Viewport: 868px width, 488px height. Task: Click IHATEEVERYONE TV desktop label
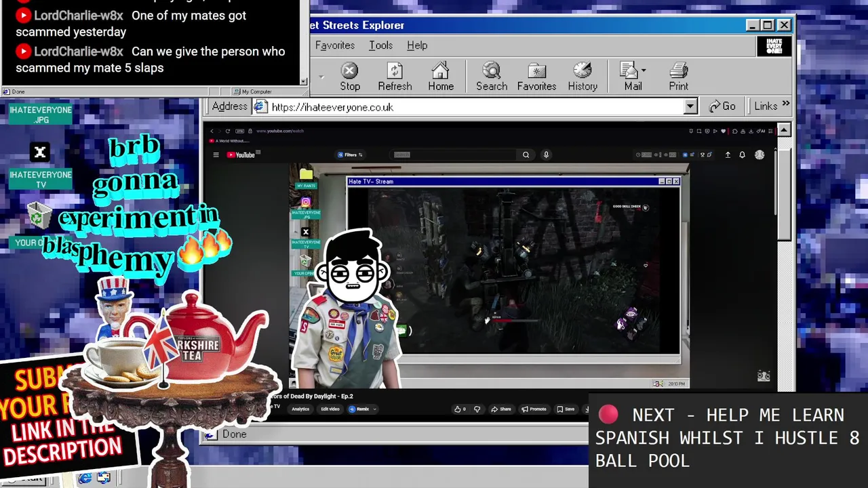(41, 180)
